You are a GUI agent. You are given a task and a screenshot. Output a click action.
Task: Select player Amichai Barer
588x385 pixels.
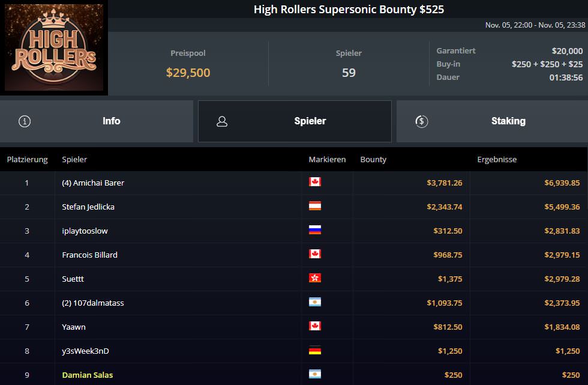tap(93, 183)
